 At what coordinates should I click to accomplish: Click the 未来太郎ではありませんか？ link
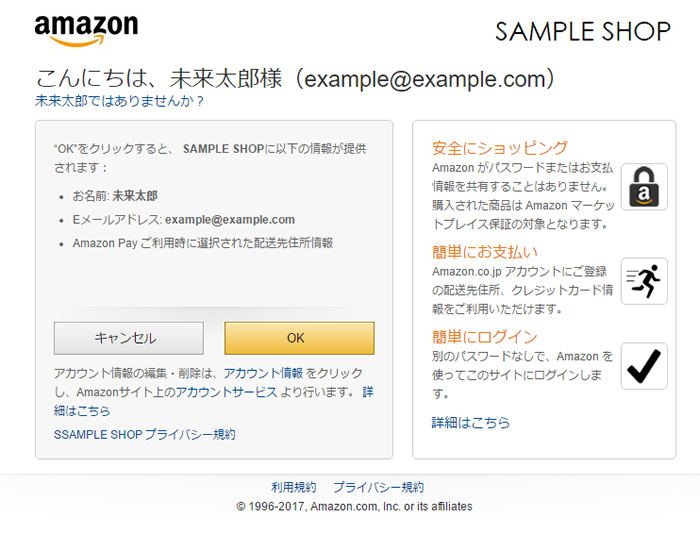(120, 101)
